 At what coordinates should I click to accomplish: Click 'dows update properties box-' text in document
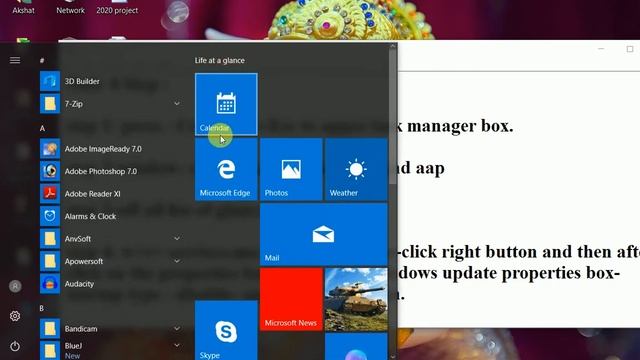(509, 273)
